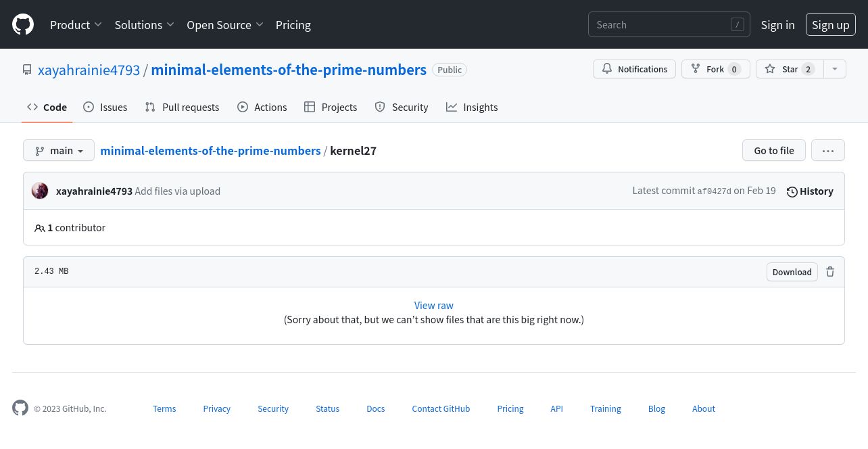This screenshot has height=449, width=868.
Task: Click the Sign up button
Action: coord(830,24)
